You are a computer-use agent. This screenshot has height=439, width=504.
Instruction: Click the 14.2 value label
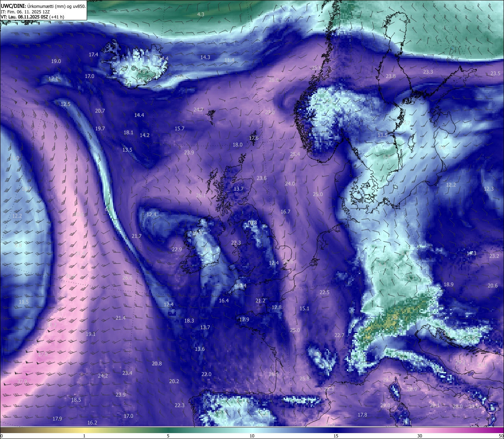(x=145, y=135)
